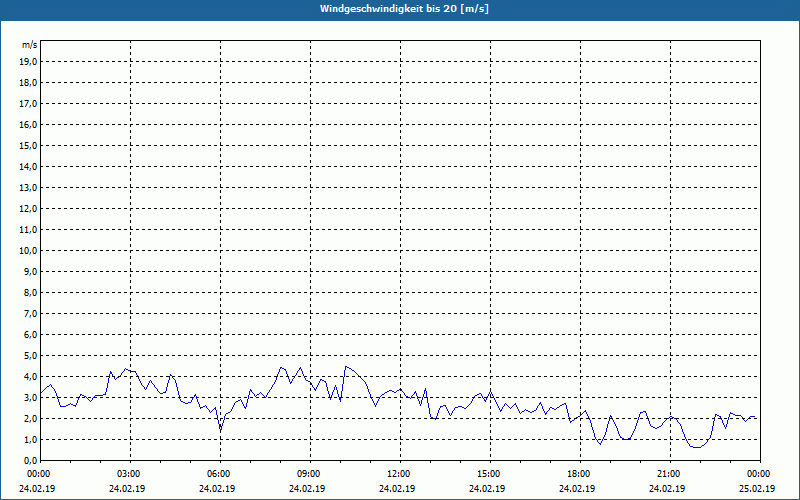Click the 2,0 y-axis label
Viewport: 800px width, 500px height.
click(30, 418)
